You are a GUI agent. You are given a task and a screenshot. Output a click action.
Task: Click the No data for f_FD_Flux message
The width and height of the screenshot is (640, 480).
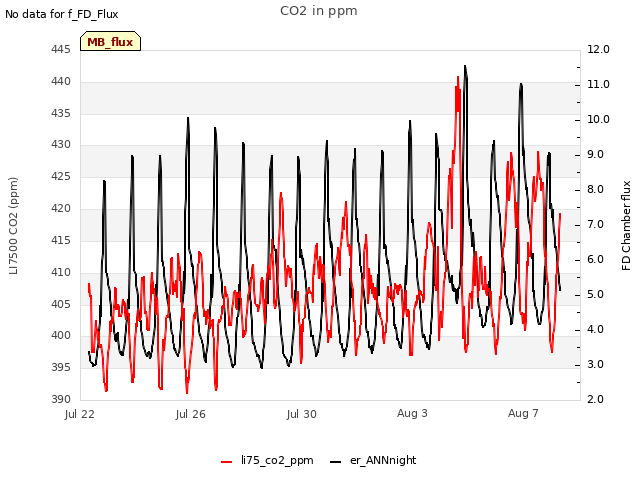(x=62, y=14)
